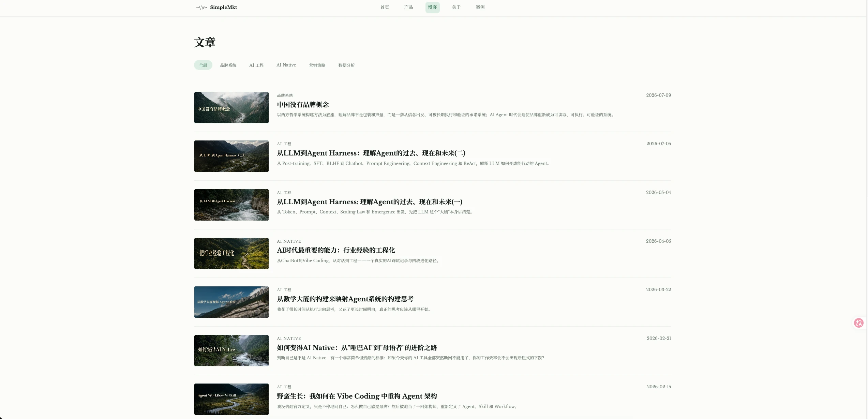Click the 文章 page heading

click(205, 42)
